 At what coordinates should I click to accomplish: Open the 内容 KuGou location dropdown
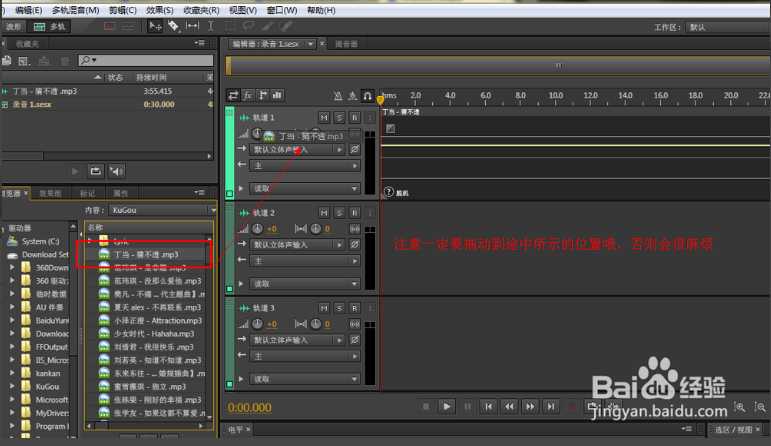[x=163, y=210]
